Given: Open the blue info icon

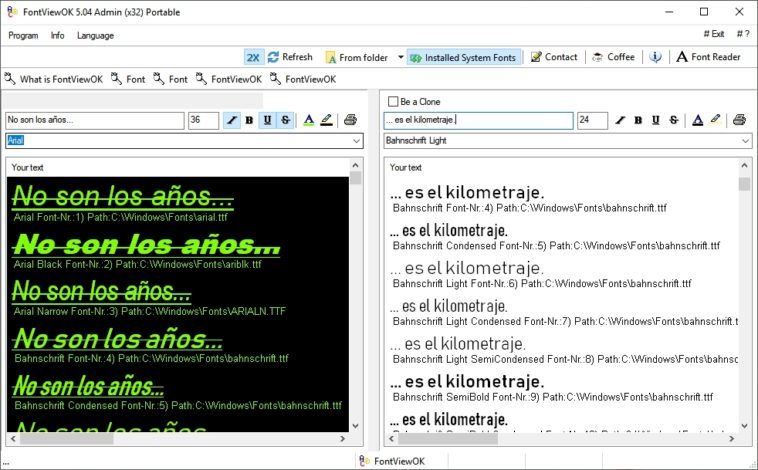Looking at the screenshot, I should tap(655, 57).
